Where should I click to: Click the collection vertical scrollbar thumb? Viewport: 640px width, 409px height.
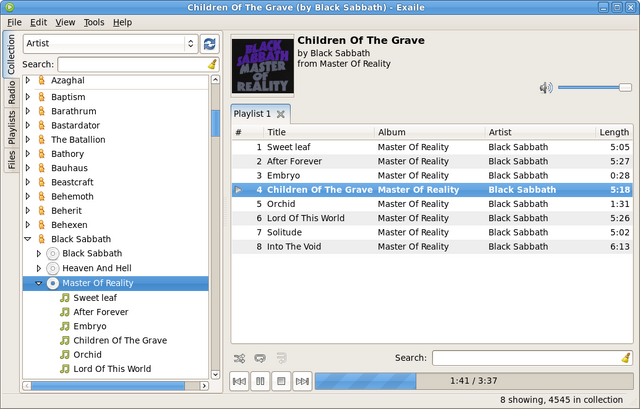pos(216,124)
